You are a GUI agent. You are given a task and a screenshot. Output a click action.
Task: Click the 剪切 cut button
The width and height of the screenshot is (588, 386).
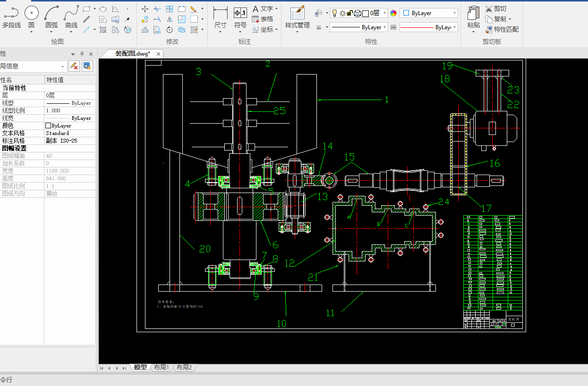coord(496,8)
